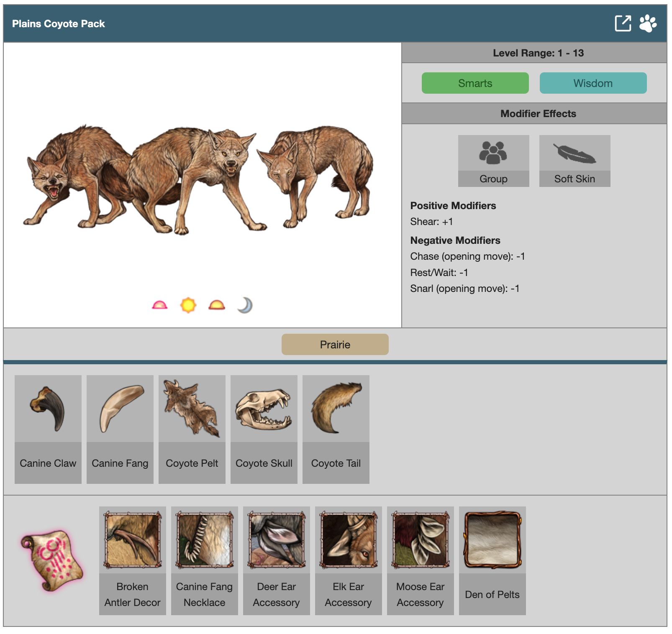Screen dimensions: 672x634
Task: Open the Canine Fang item
Action: (120, 429)
